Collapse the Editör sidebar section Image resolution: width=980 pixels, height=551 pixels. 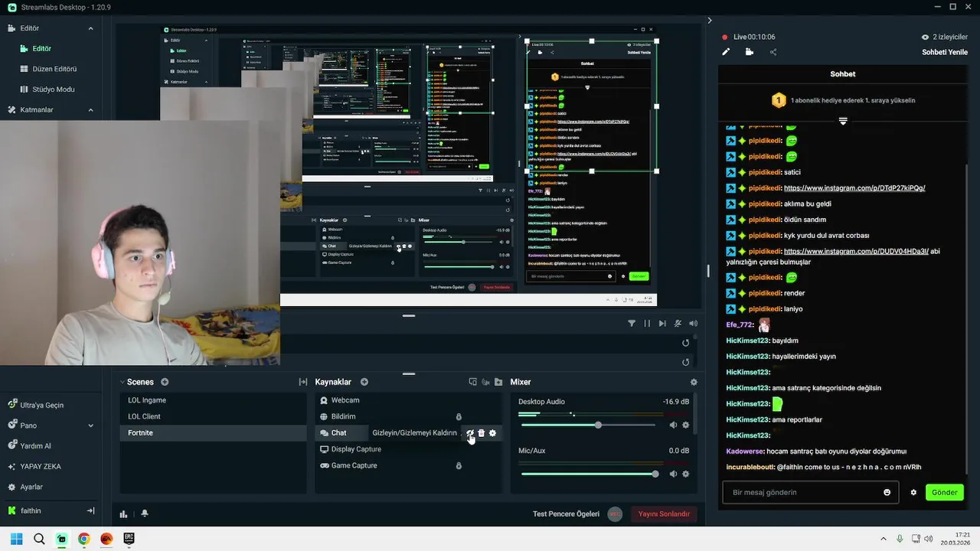90,28
